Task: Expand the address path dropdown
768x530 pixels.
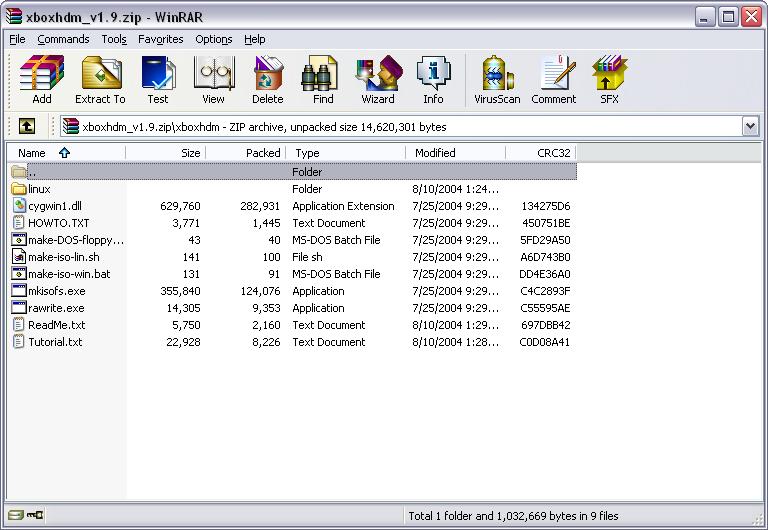Action: coord(750,126)
